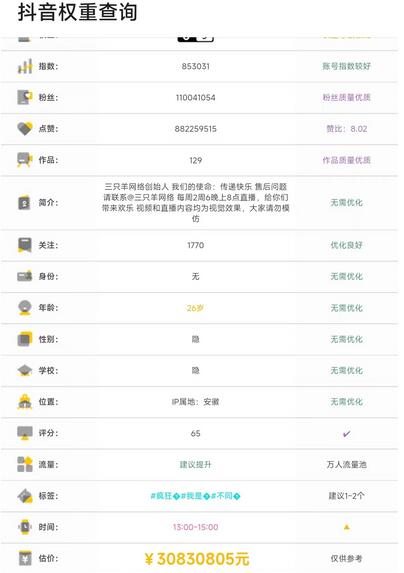
Task: Click the 评分 purple checkmark
Action: [346, 434]
